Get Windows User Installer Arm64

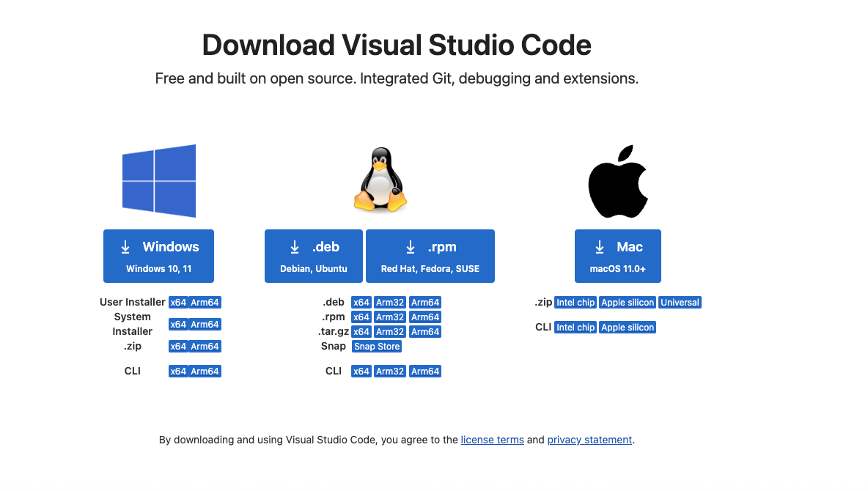click(x=205, y=302)
